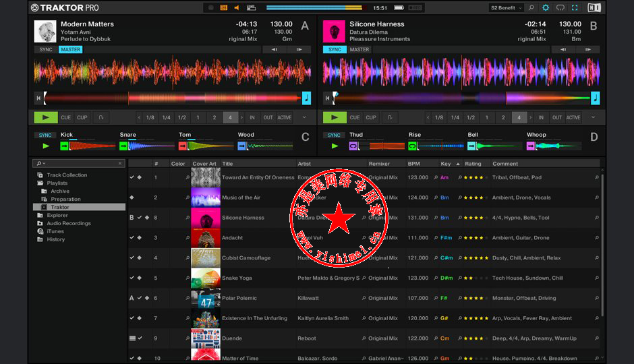This screenshot has width=634, height=364.
Task: Show smaller loop sizes on Deck A
Action: pyautogui.click(x=139, y=117)
